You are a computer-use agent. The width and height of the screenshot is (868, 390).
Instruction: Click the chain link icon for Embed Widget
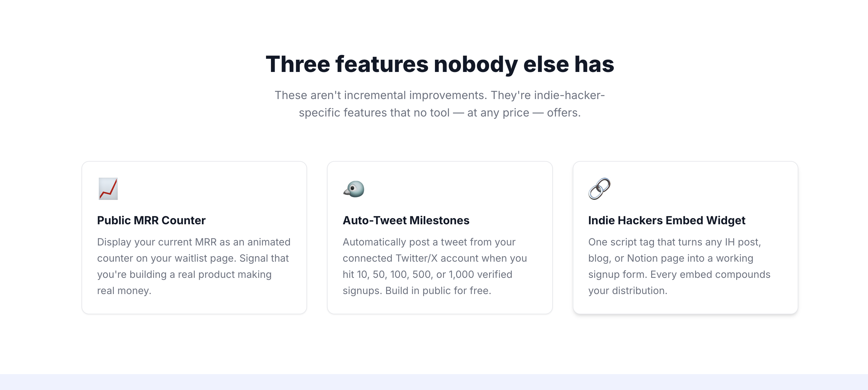pyautogui.click(x=599, y=189)
